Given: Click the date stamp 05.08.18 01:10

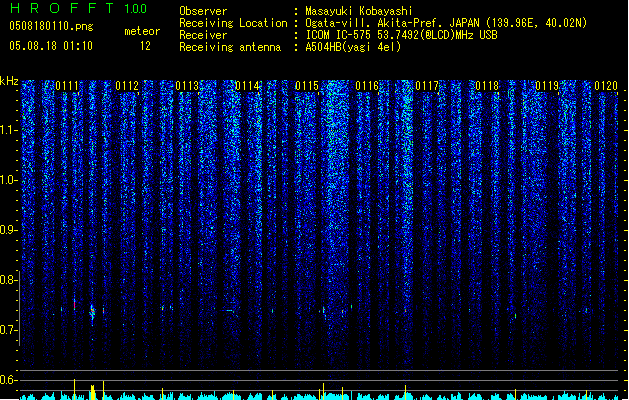Looking at the screenshot, I should click(51, 46).
